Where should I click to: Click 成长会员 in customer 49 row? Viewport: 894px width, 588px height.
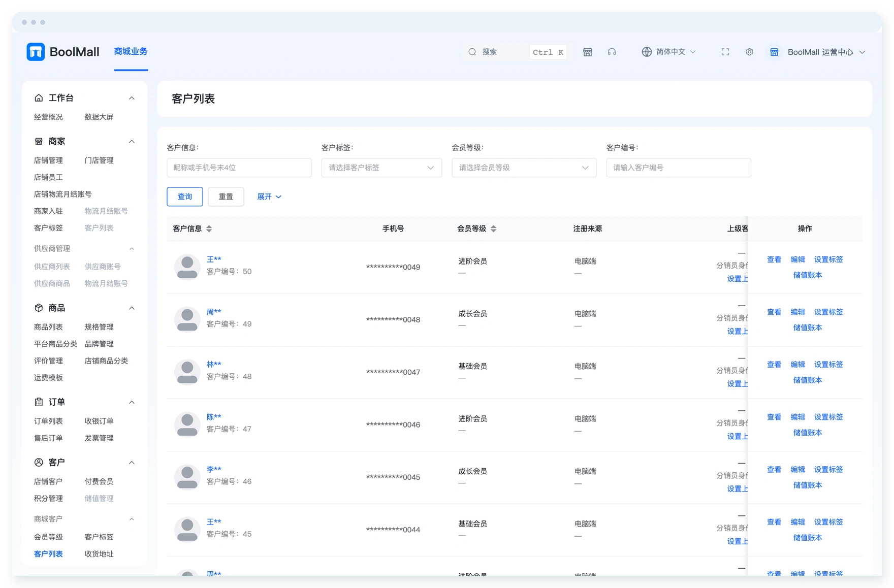(473, 314)
